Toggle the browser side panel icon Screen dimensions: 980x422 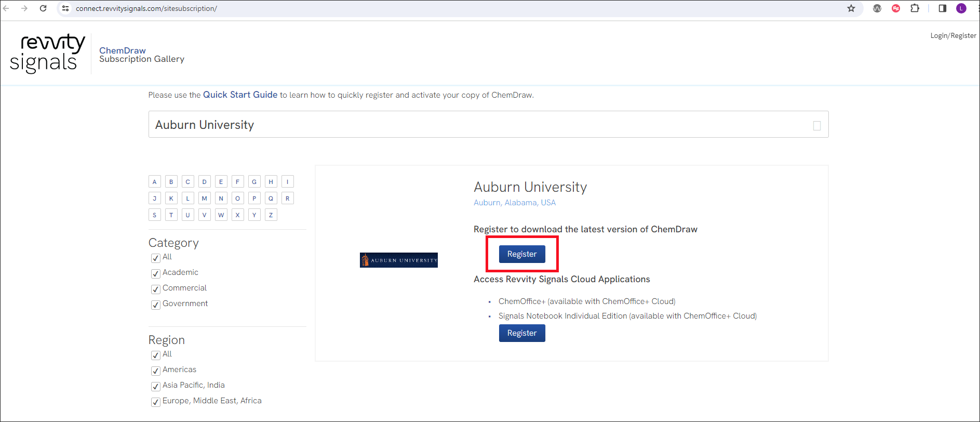click(943, 8)
